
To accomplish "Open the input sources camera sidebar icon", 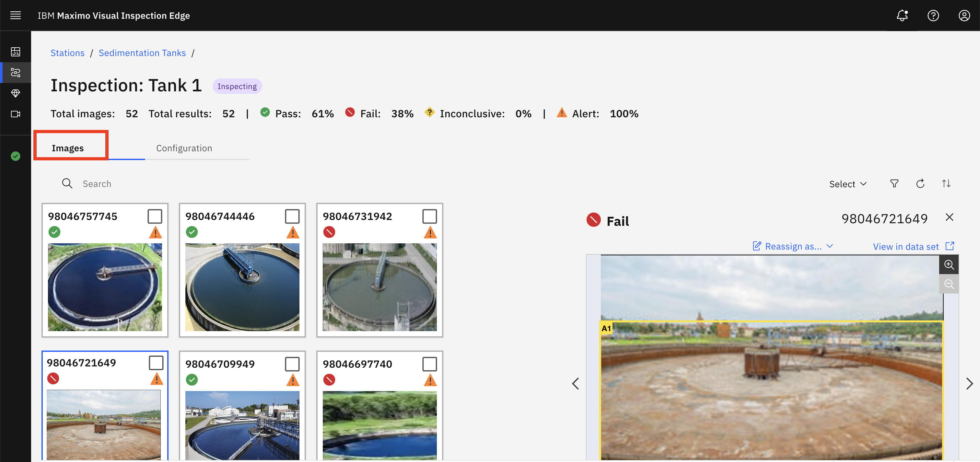I will pos(15,114).
